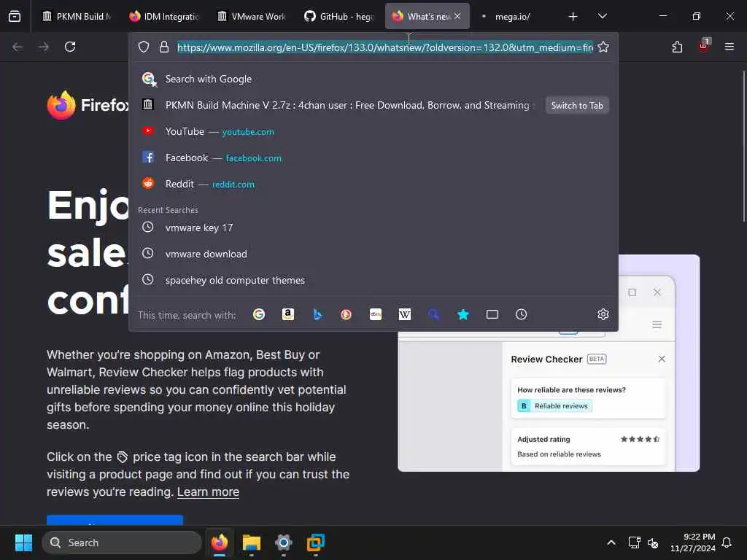Open the tracking protection shield icon

click(144, 47)
